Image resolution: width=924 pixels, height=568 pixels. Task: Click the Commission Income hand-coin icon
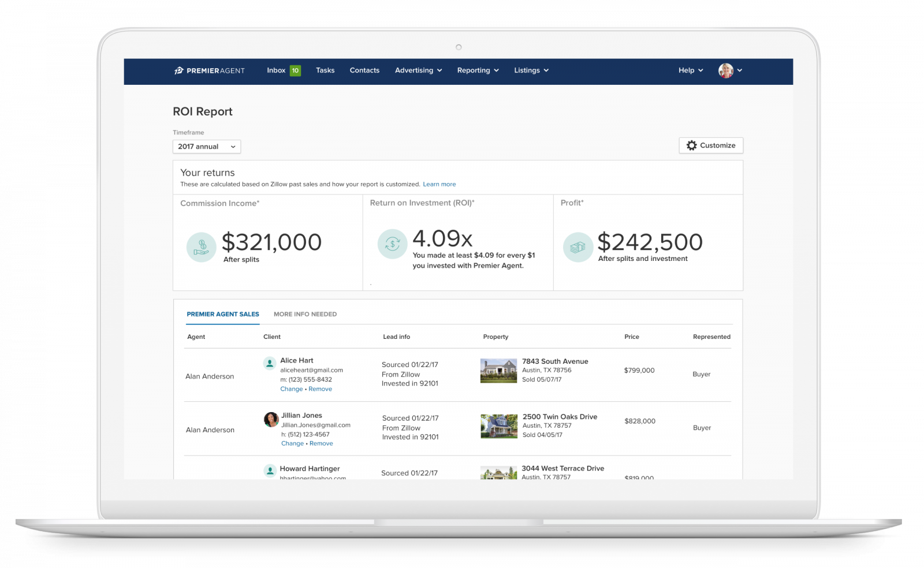(x=202, y=247)
